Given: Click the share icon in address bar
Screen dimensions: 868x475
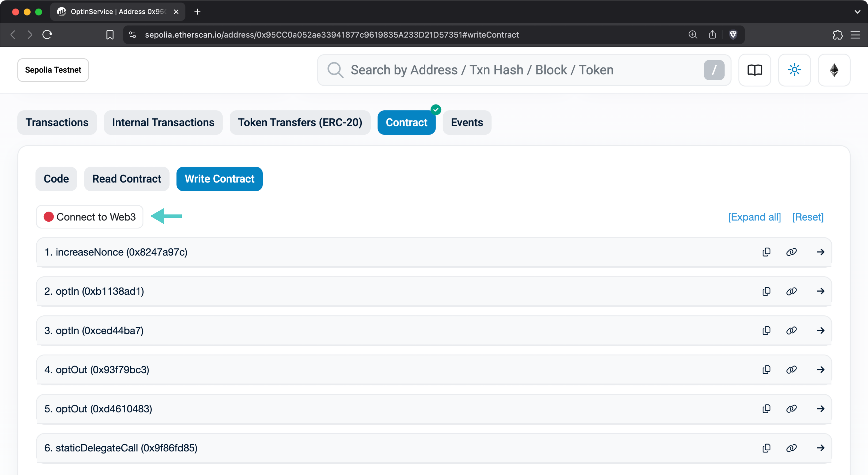Looking at the screenshot, I should pos(712,34).
